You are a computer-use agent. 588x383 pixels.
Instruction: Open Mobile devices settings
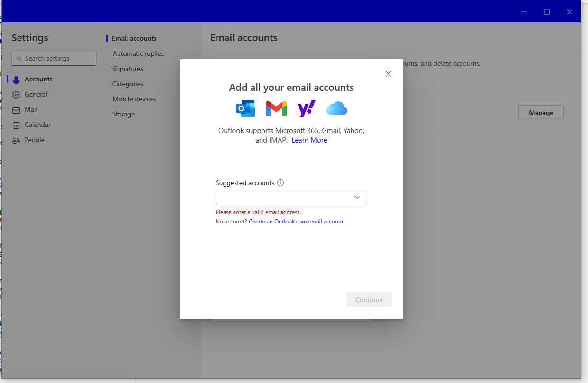coord(134,99)
